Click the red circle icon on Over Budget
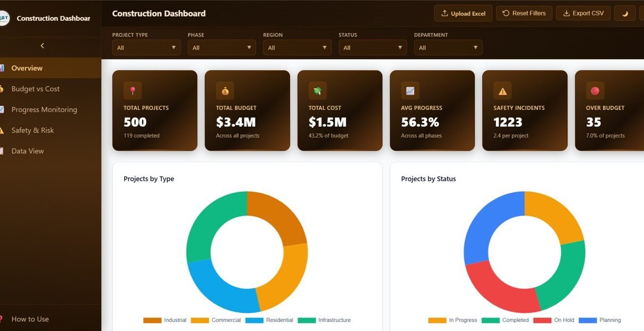This screenshot has width=644, height=331. 595,91
